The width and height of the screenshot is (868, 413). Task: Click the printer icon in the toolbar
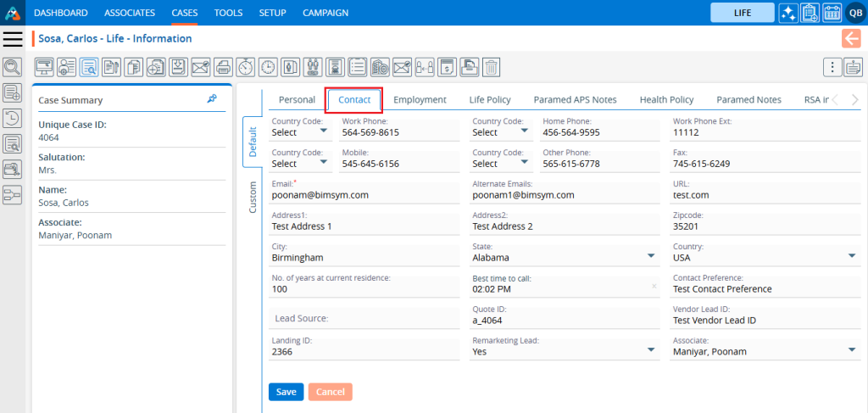(223, 67)
